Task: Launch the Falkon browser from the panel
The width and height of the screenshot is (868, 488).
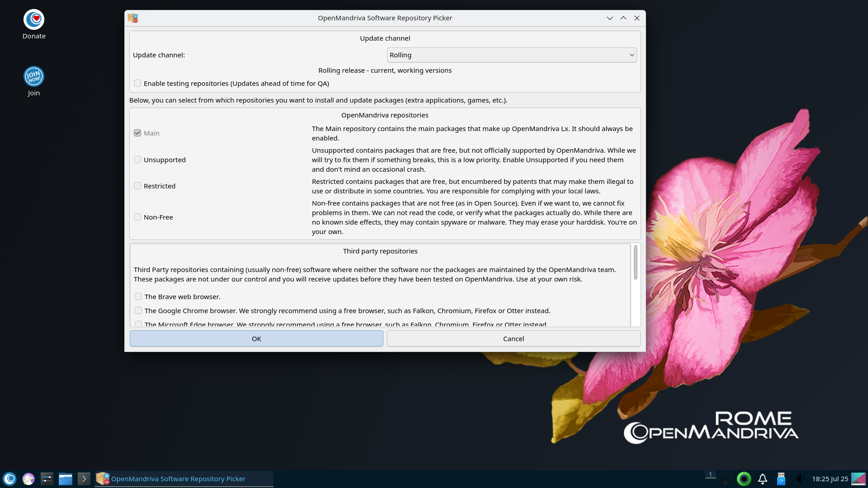Action: (x=28, y=479)
